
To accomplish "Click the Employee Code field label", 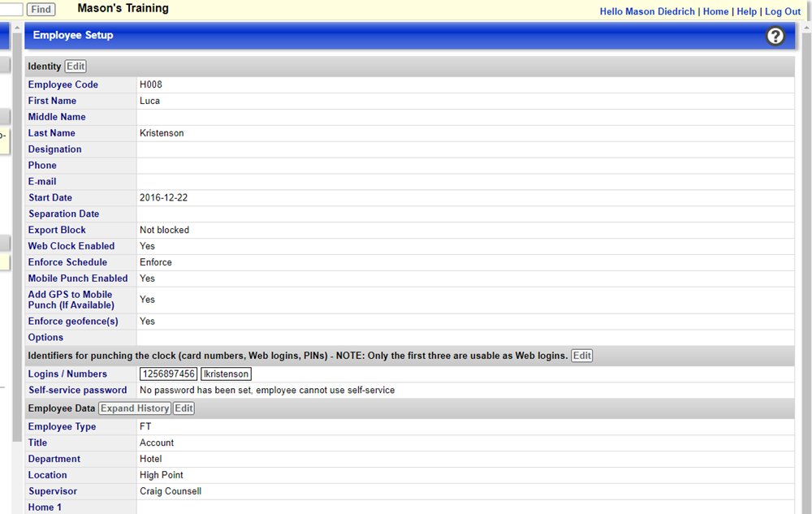I will pos(63,84).
